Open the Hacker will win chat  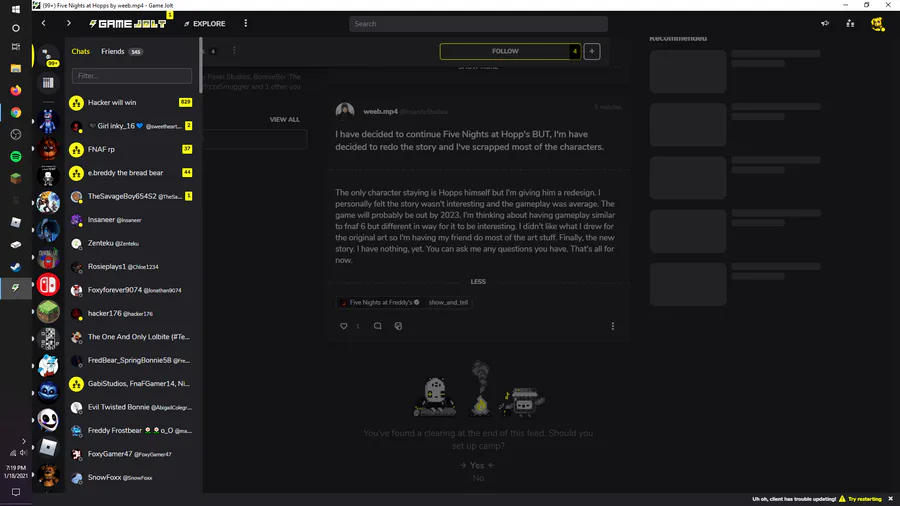point(133,103)
